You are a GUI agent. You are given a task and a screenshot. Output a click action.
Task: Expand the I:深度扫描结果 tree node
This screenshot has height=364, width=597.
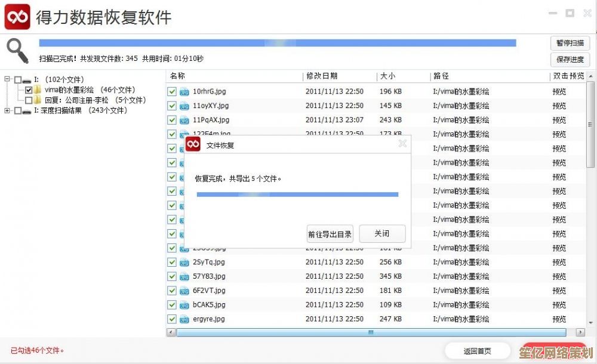click(7, 110)
